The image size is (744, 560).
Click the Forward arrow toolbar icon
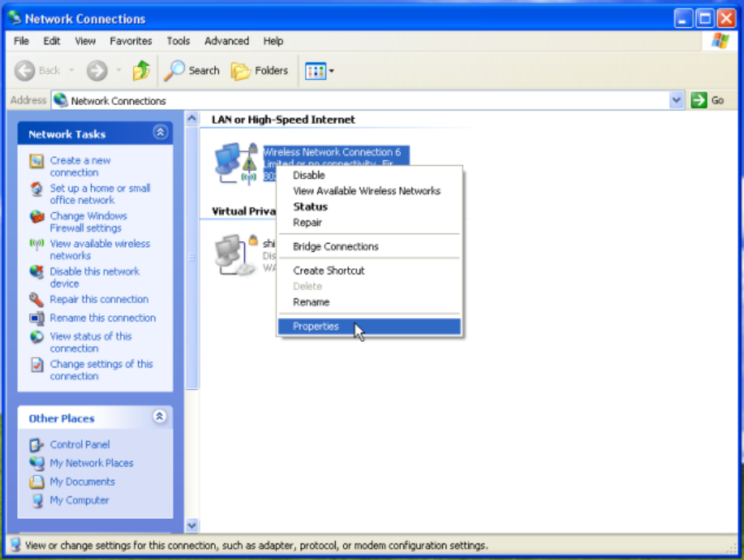[x=97, y=71]
